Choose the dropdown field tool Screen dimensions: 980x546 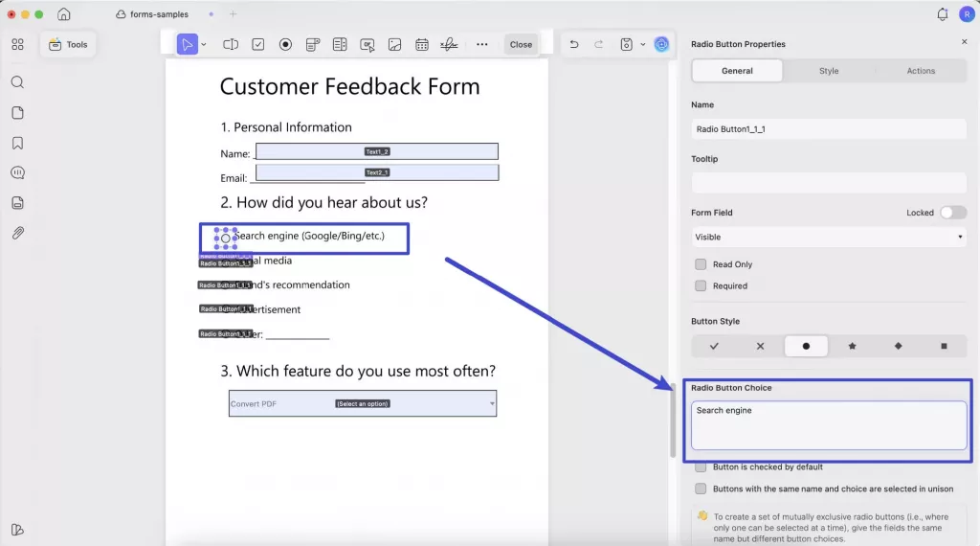pyautogui.click(x=313, y=44)
